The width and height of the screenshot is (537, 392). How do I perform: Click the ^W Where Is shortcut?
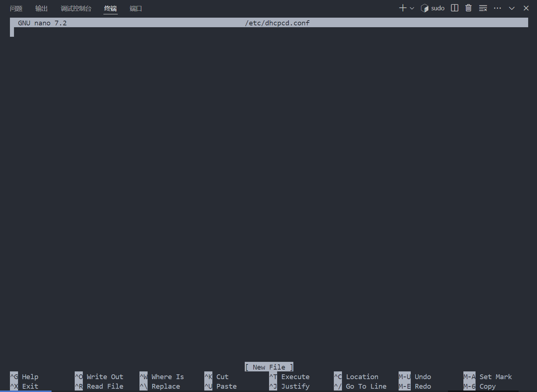click(162, 377)
